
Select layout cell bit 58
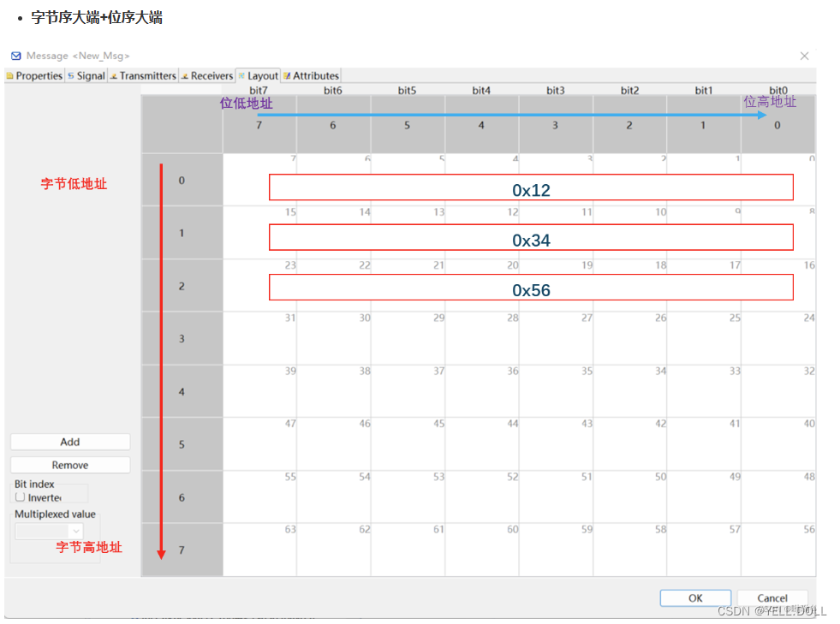630,550
